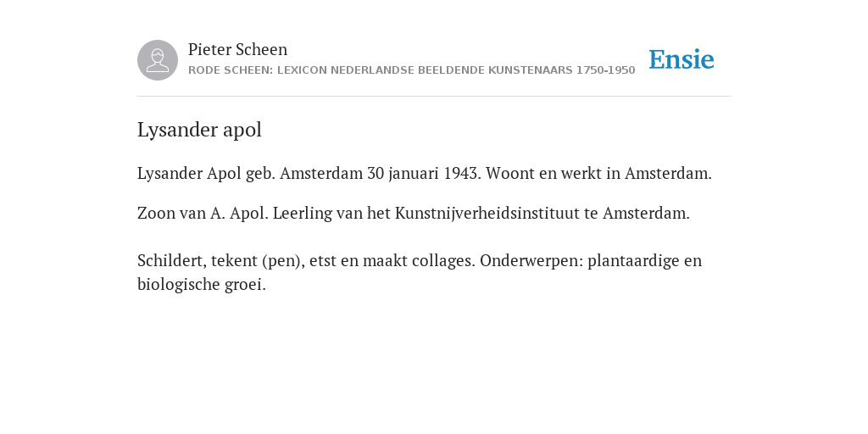Click the word Onderwerpen in paragraph
Screen dimensions: 868x434
[x=531, y=261]
